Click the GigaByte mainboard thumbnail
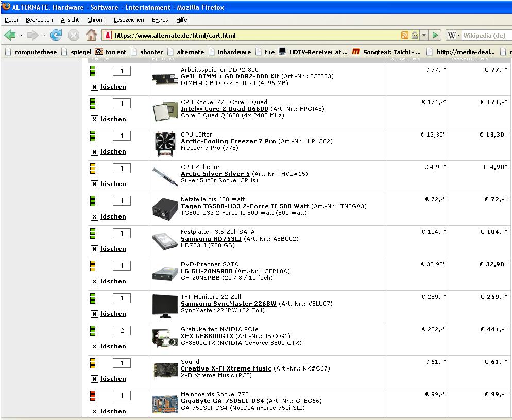This screenshot has width=512, height=420. tap(165, 404)
